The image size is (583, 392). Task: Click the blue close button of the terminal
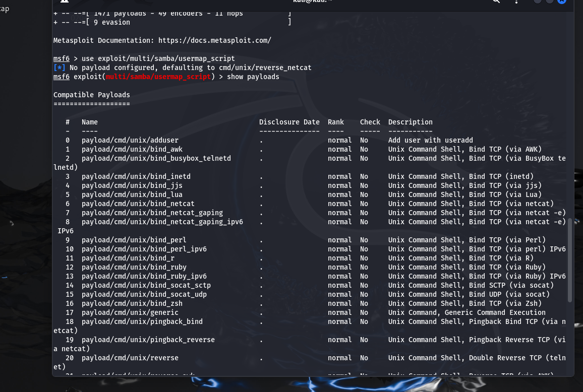click(x=562, y=1)
